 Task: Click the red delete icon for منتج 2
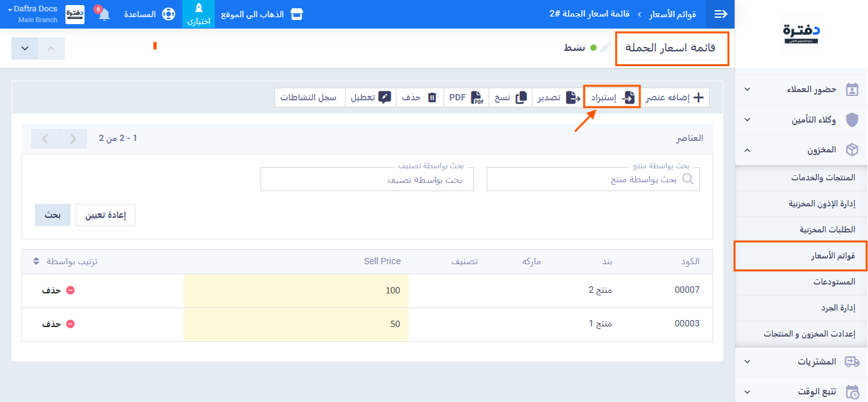[x=71, y=290]
